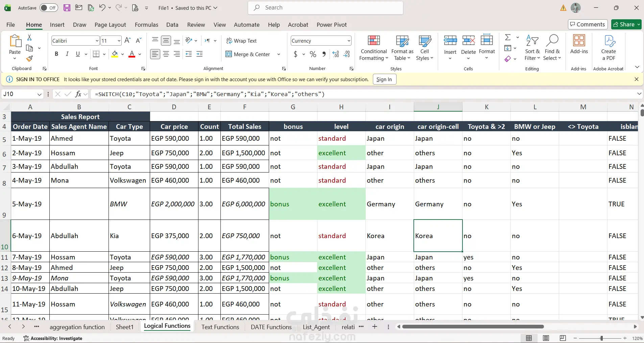Open the Currency number format dropdown

click(x=349, y=41)
